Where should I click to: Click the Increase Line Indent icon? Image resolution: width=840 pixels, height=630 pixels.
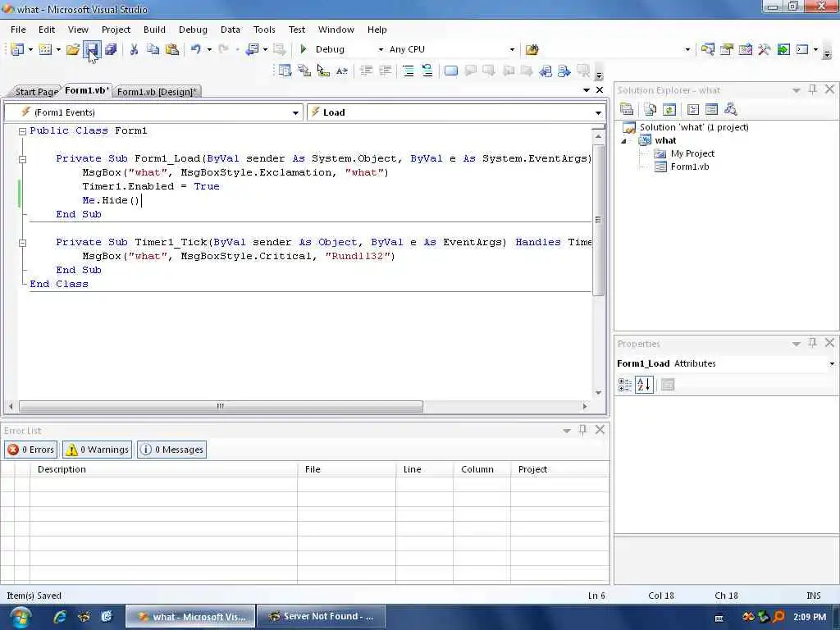[x=386, y=71]
